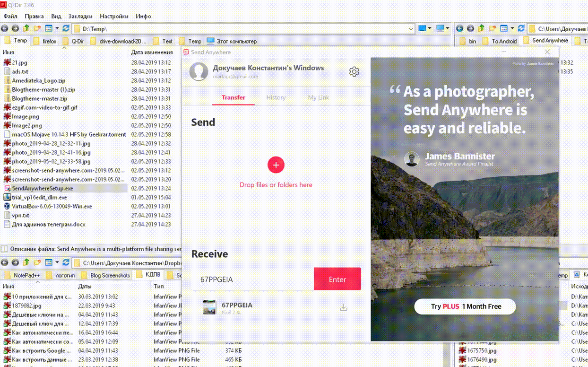Open the Q-Dir folder tab

73,41
